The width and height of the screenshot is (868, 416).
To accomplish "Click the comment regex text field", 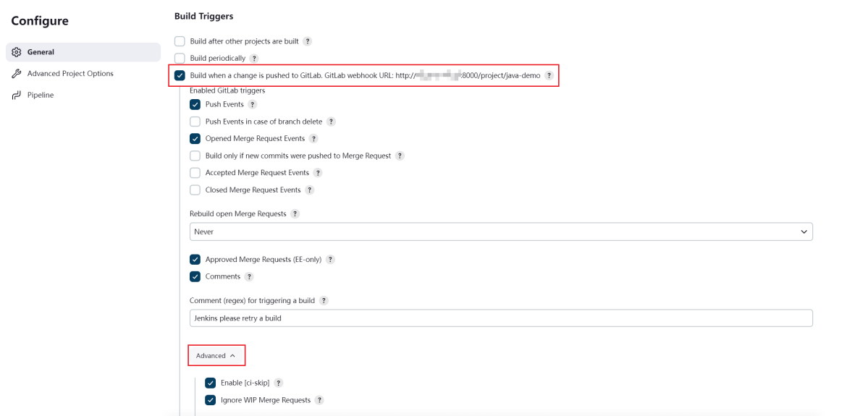I will click(x=501, y=318).
